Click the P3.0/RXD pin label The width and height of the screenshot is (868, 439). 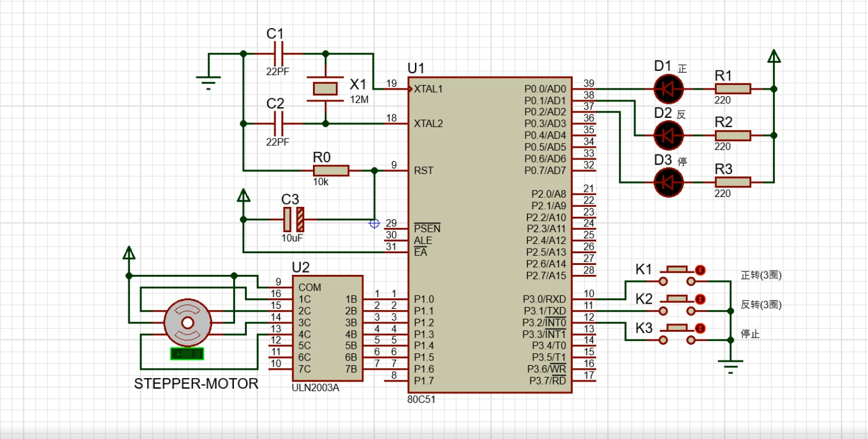[x=544, y=299]
